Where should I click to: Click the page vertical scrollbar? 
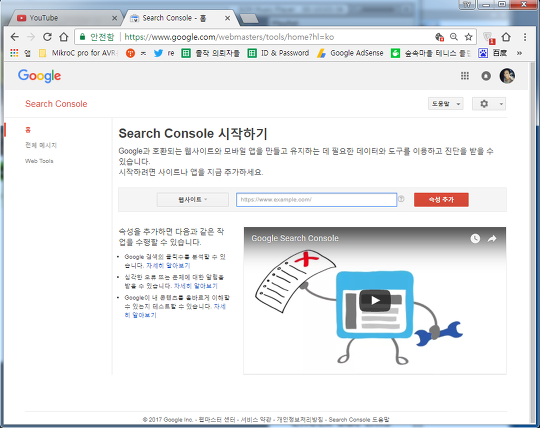tap(533, 241)
